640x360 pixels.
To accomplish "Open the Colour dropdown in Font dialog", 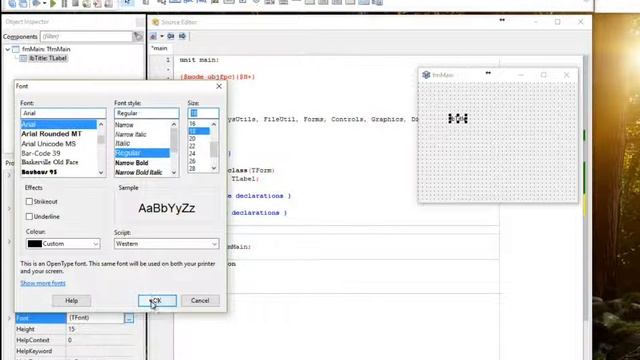I will (x=96, y=244).
